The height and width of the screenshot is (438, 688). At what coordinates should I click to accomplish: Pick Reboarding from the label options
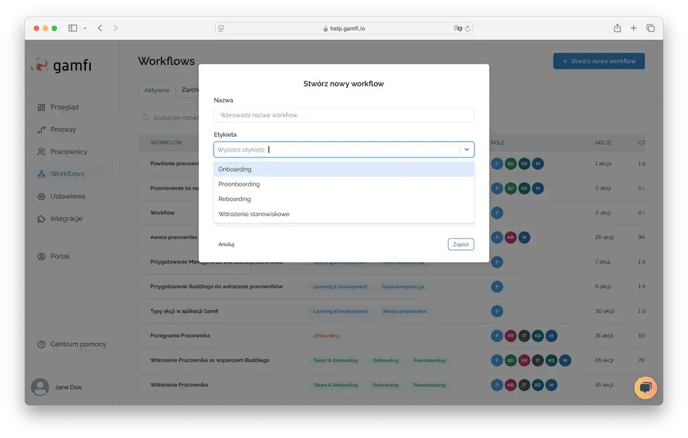(x=235, y=199)
